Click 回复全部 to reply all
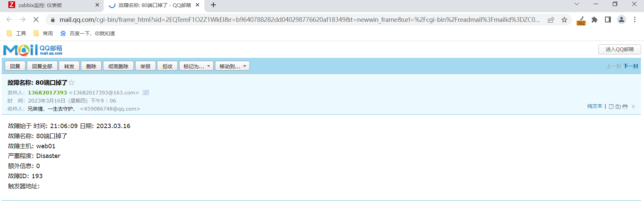 click(x=42, y=66)
